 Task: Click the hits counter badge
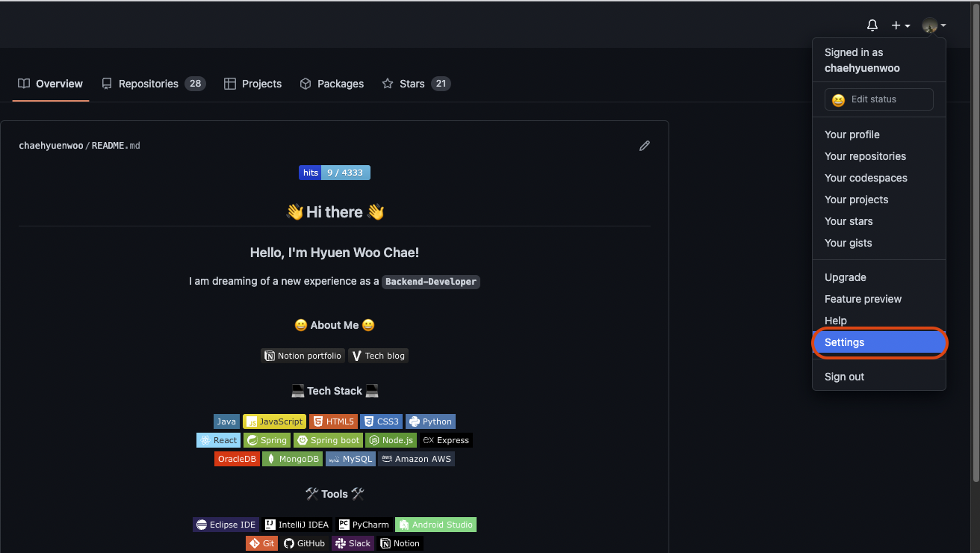335,173
